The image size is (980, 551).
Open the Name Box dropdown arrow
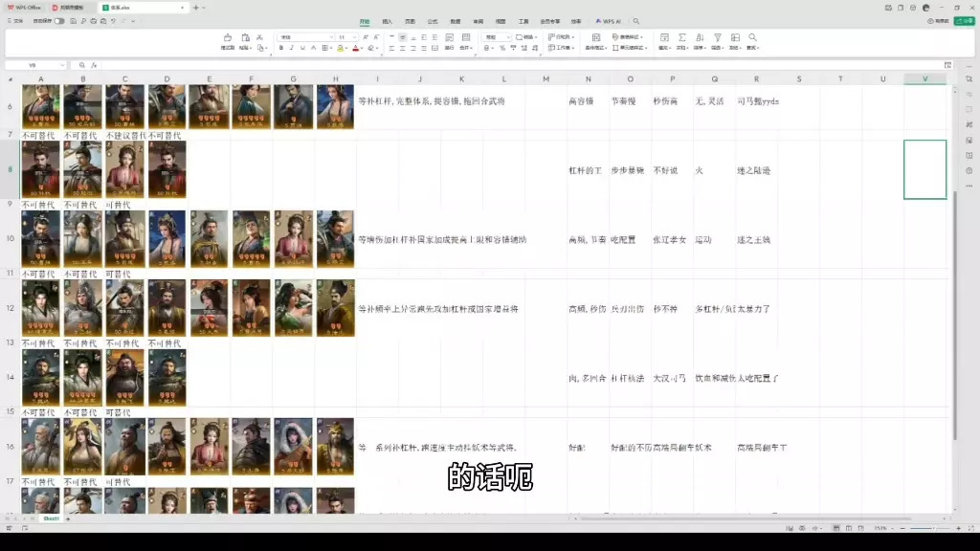(62, 65)
